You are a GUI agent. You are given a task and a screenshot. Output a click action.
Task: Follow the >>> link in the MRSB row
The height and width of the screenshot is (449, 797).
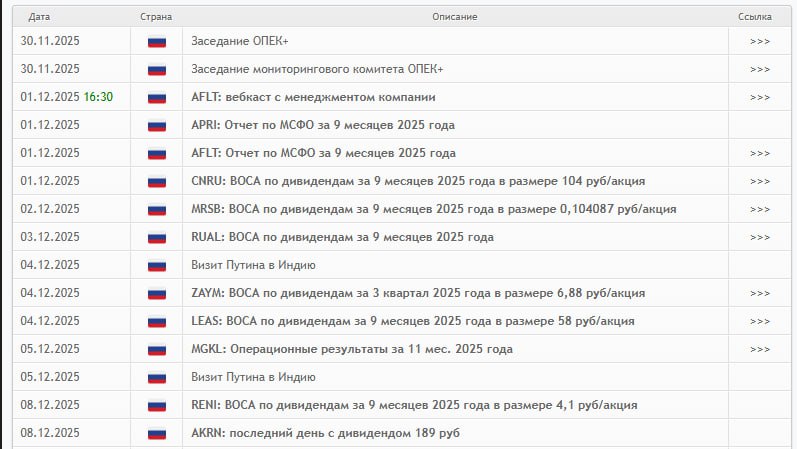click(759, 209)
